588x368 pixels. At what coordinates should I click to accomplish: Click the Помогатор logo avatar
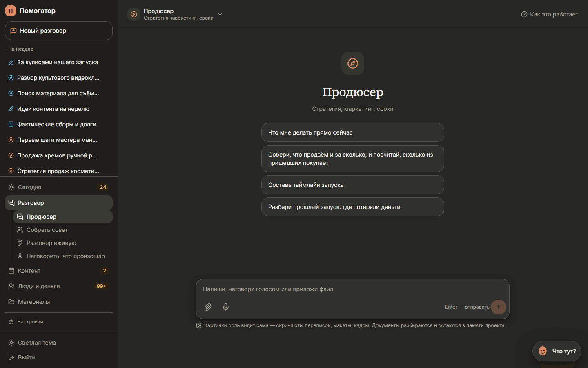(x=11, y=11)
